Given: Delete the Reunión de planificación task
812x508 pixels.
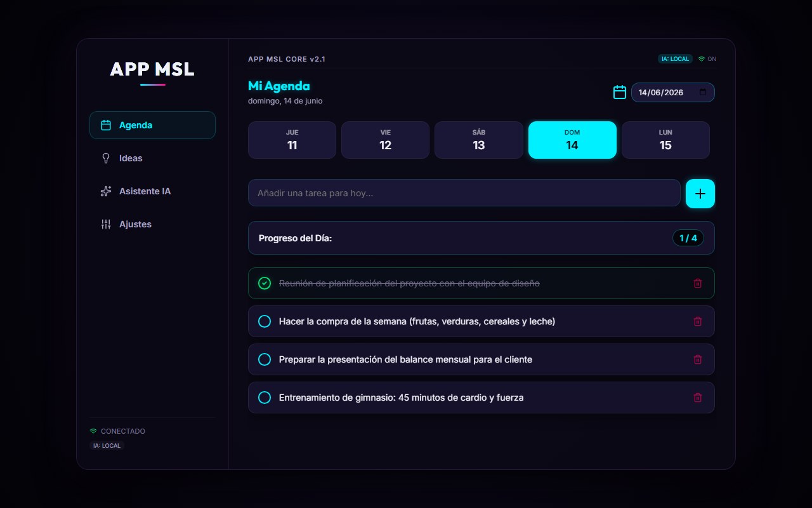Looking at the screenshot, I should coord(698,283).
